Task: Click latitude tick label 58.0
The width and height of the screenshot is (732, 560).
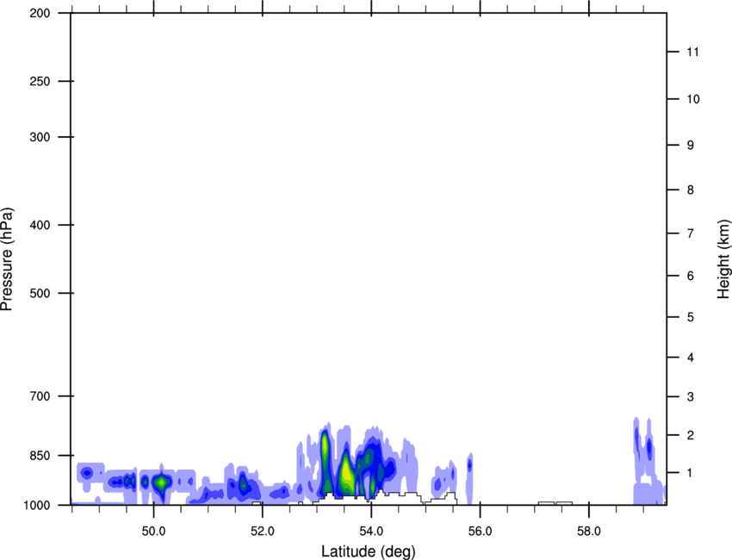Action: pyautogui.click(x=589, y=532)
